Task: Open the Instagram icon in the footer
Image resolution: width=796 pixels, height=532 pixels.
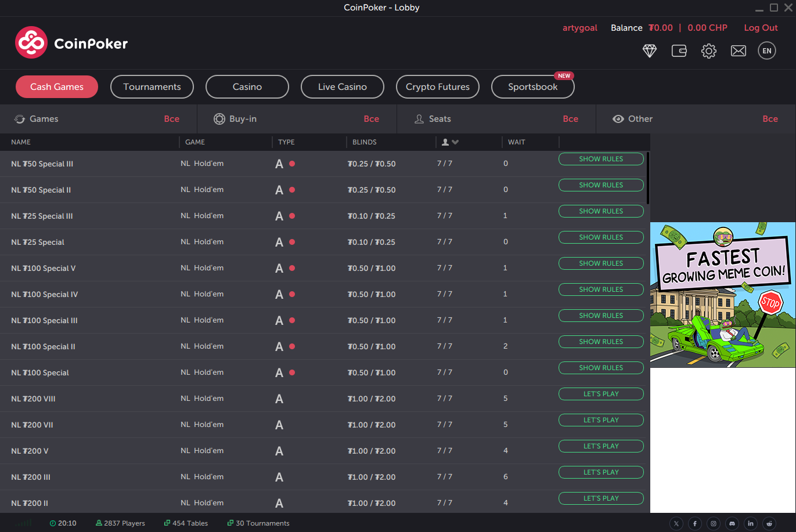Action: coord(714,523)
